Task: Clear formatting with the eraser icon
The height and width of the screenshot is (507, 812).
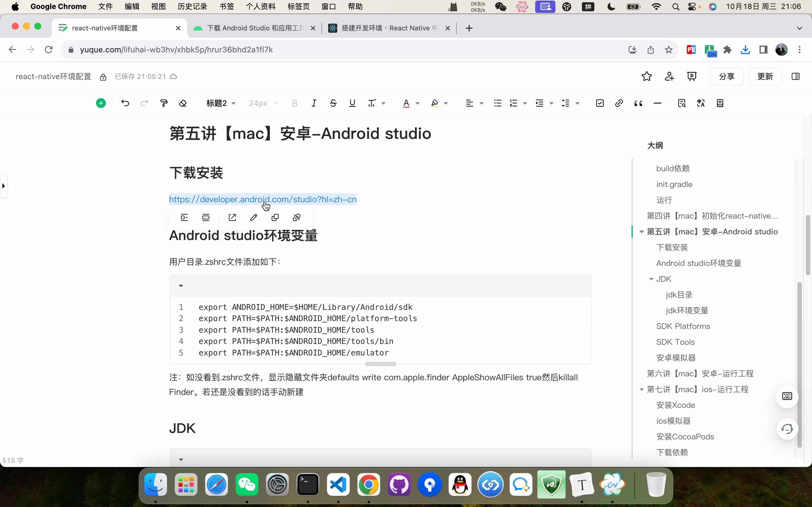Action: pos(183,103)
